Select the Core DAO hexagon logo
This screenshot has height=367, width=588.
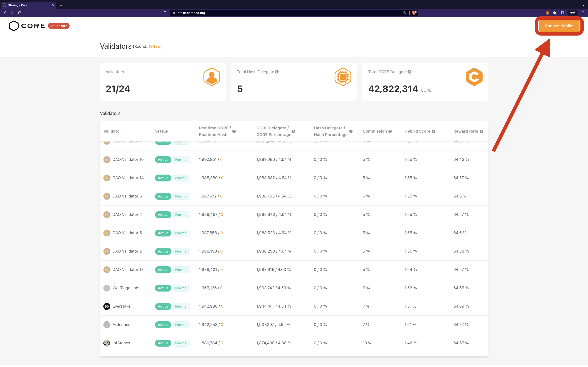click(x=13, y=26)
